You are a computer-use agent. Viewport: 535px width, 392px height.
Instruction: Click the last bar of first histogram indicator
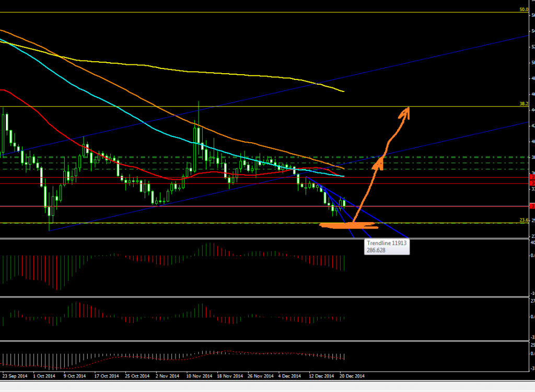pyautogui.click(x=344, y=263)
